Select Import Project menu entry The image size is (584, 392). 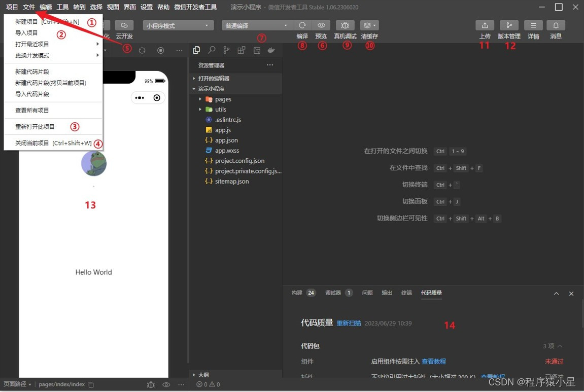pos(53,33)
